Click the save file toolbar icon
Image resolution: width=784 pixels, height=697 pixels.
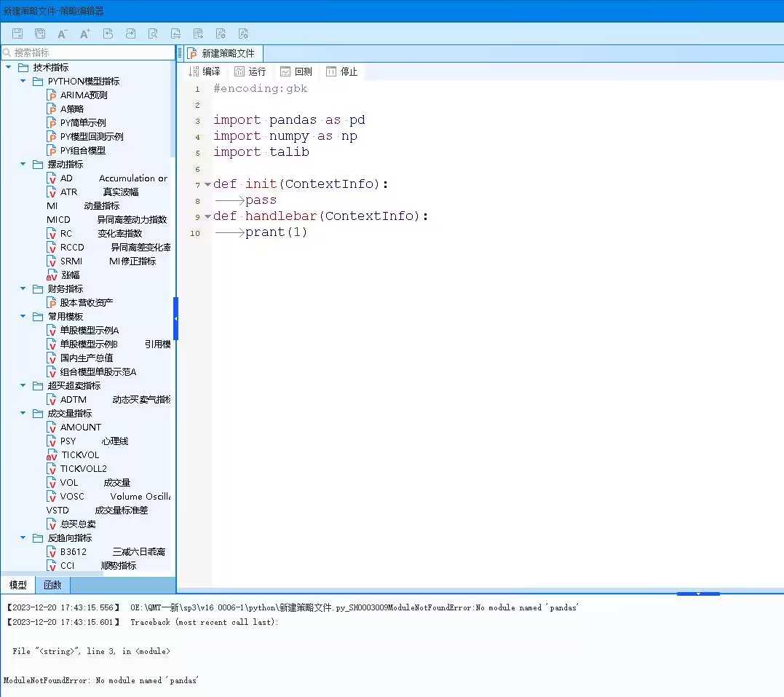[17, 34]
